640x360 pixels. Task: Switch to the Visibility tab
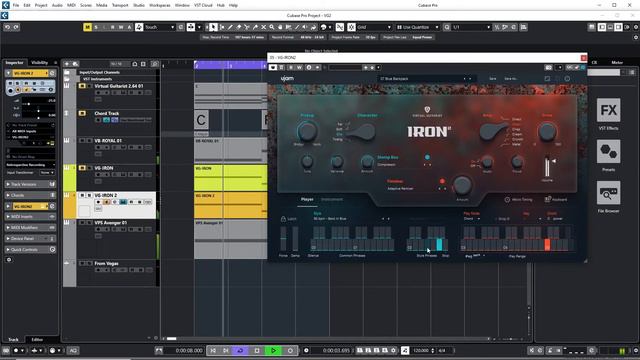[x=40, y=62]
